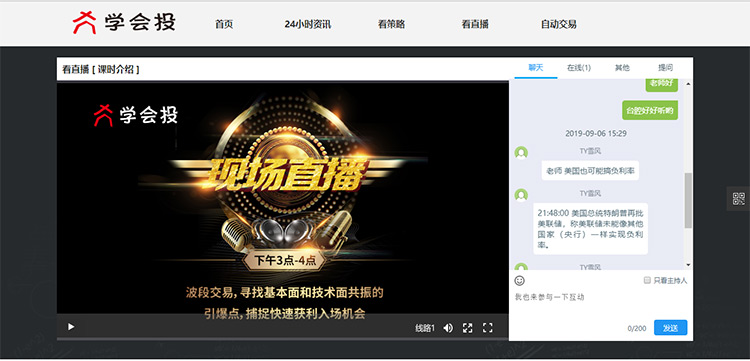
Task: Select 线路1 stream line option
Action: click(425, 328)
